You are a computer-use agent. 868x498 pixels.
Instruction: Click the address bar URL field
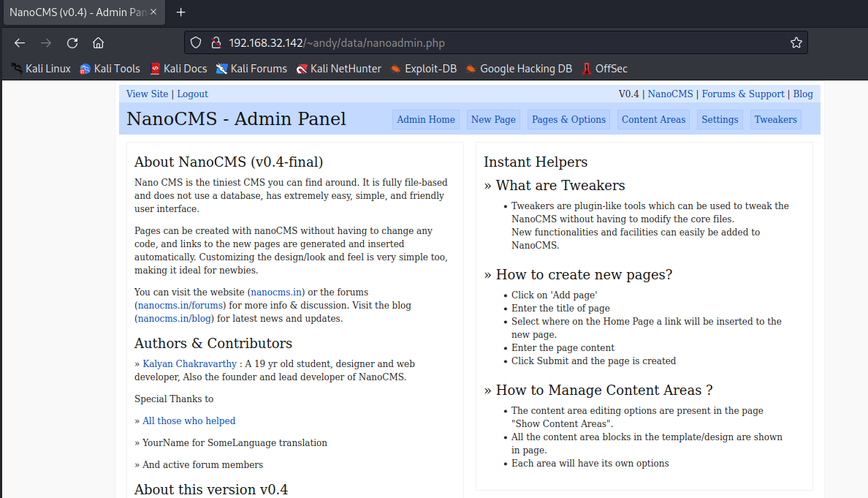pyautogui.click(x=496, y=42)
